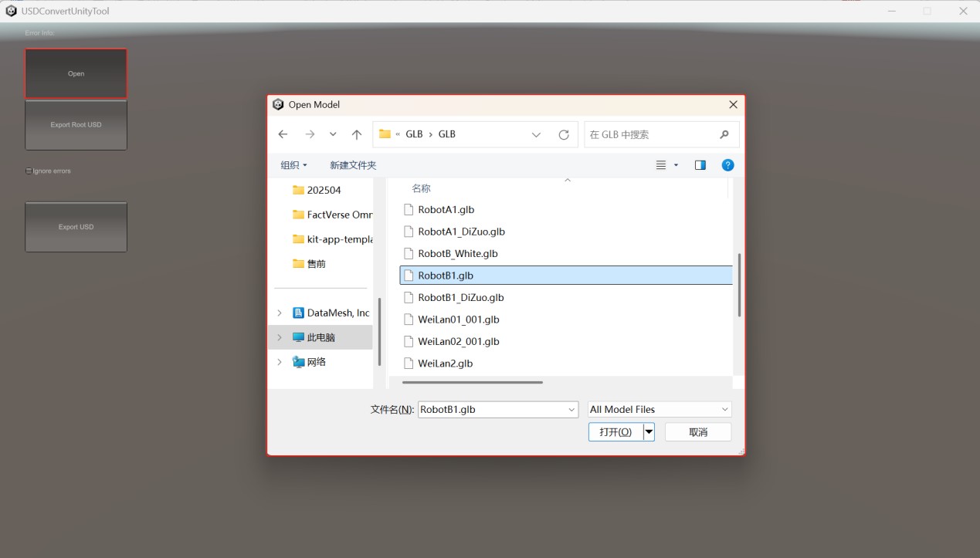Expand the 此电脑 tree node
The width and height of the screenshot is (980, 558).
[280, 338]
